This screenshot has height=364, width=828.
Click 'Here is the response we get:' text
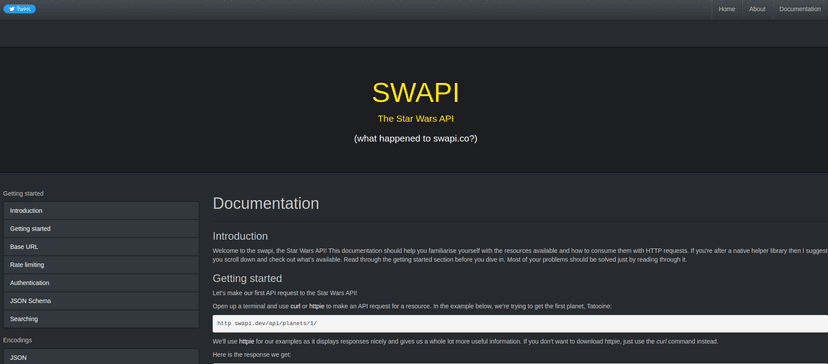[252, 355]
